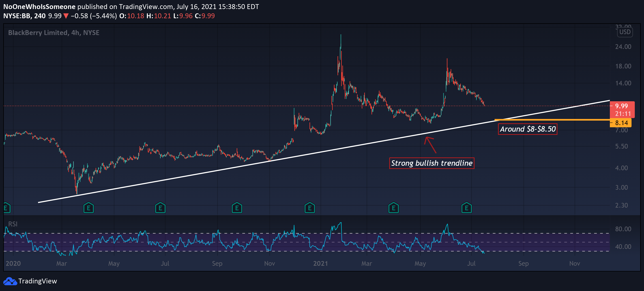Click the 'Around $8-$8.50' annotation text
Viewport: 644px width, 291px height.
point(528,129)
